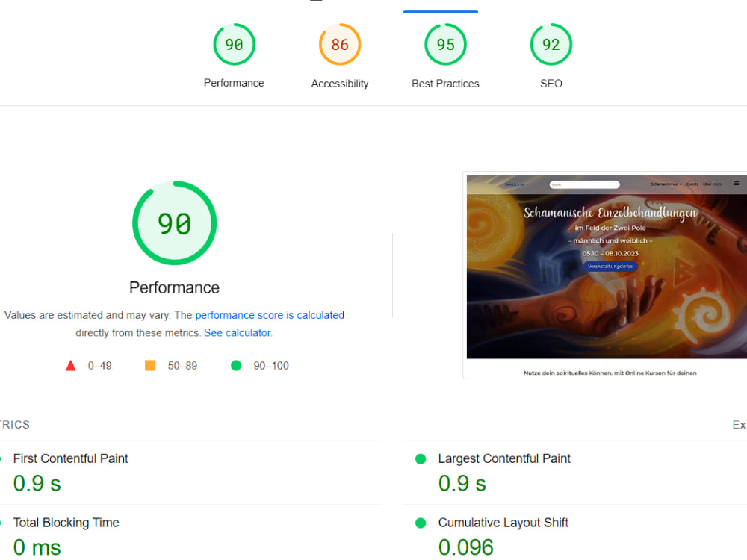
Task: Select the Performance category label
Action: click(234, 83)
